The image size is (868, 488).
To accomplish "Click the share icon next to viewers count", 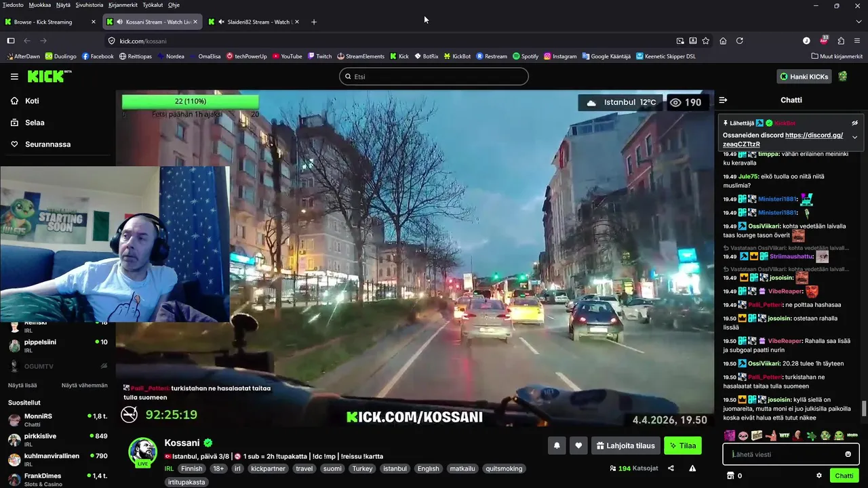I will (671, 468).
